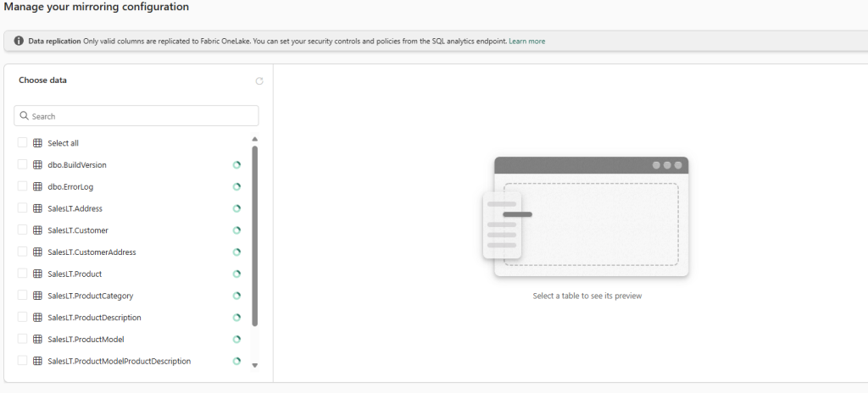Click loading status icon for SalesLT.ProductCategory
868x393 pixels.
tap(237, 296)
